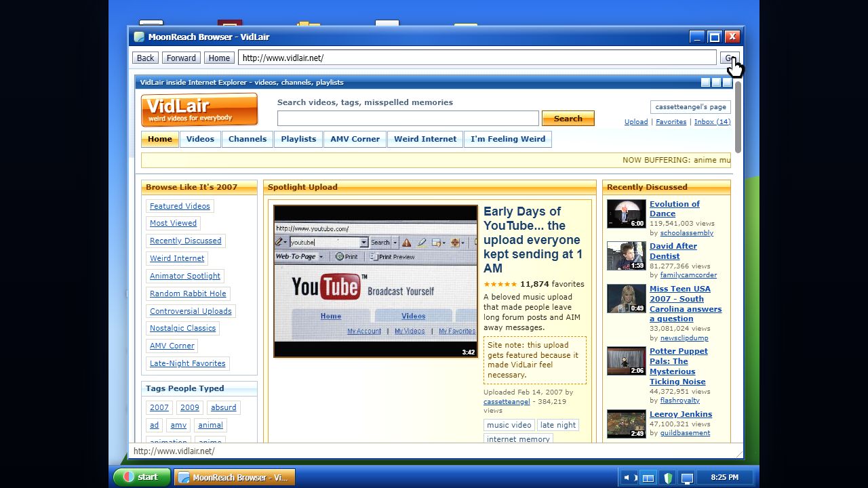
Task: Click the late night tag
Action: (x=558, y=425)
